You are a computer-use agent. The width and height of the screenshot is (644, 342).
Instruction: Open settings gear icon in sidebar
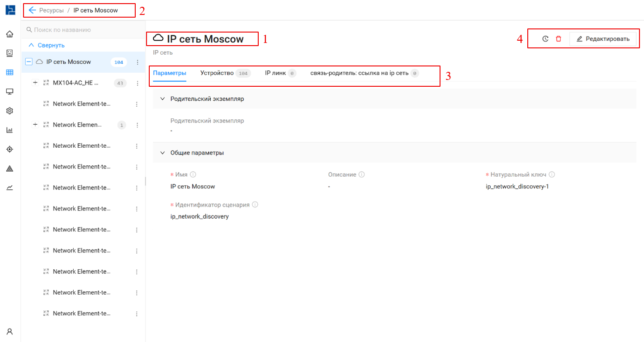click(x=9, y=111)
